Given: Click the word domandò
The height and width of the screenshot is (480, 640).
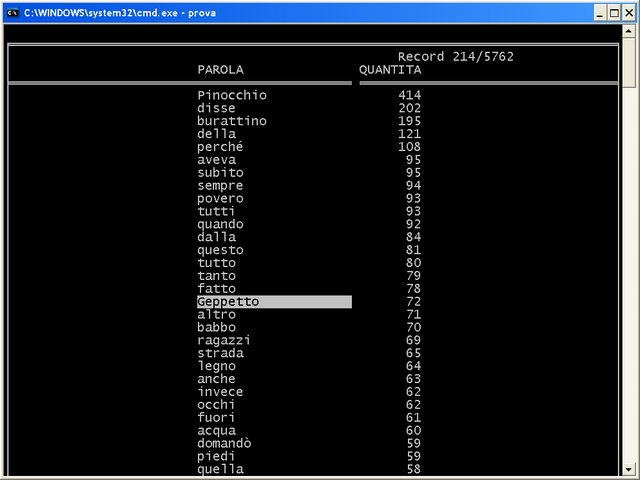Looking at the screenshot, I should [224, 443].
